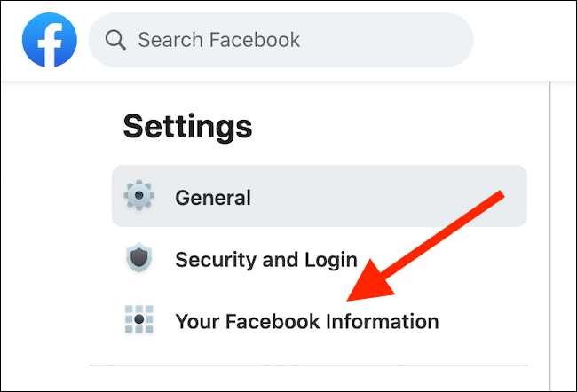The image size is (577, 392).
Task: Click the Search Facebook placeholder text
Action: click(x=217, y=40)
